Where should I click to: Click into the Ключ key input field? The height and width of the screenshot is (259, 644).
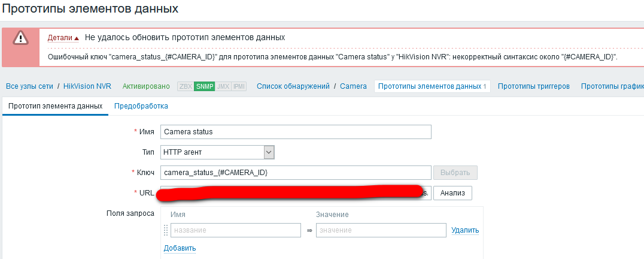tap(296, 173)
